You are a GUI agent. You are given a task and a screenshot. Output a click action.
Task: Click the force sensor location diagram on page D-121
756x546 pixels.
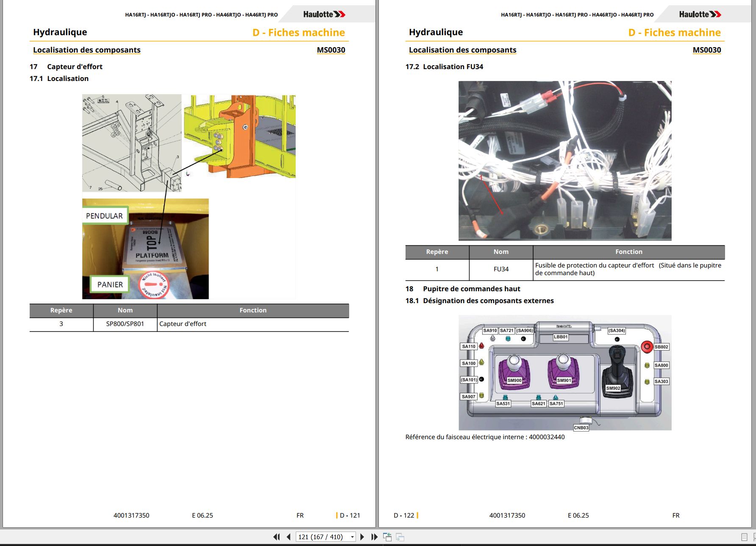tap(189, 196)
